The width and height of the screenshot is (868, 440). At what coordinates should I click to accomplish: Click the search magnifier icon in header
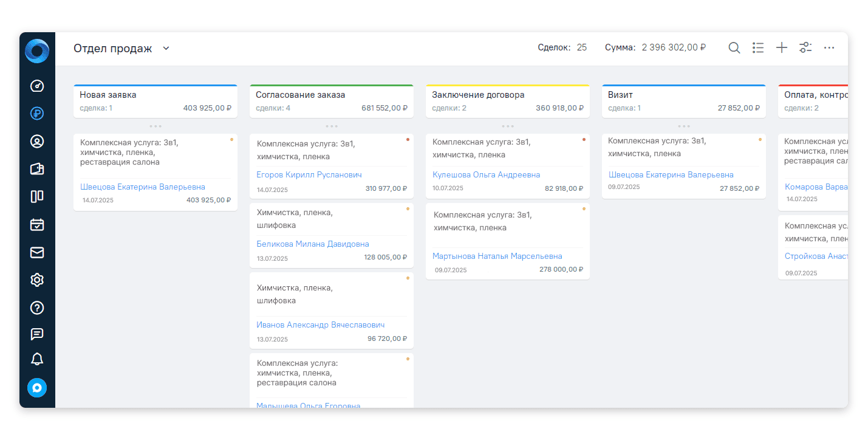[734, 48]
